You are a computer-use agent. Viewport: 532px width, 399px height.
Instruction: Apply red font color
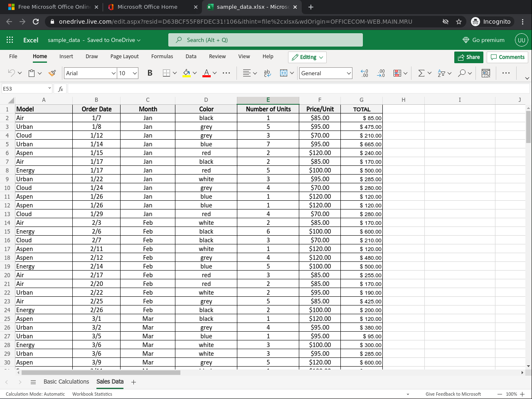(206, 73)
